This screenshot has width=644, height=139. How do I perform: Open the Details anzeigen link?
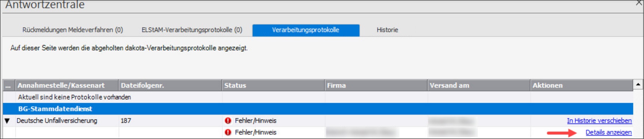[x=609, y=132]
